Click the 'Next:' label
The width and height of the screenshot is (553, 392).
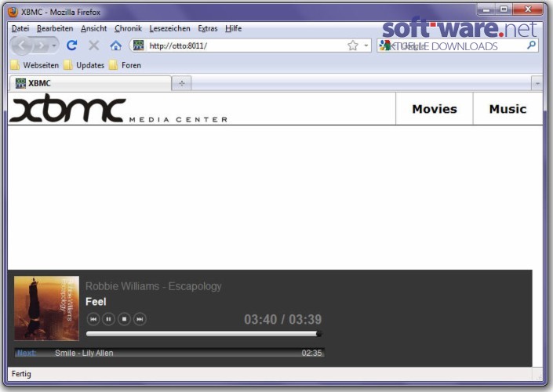pos(27,353)
